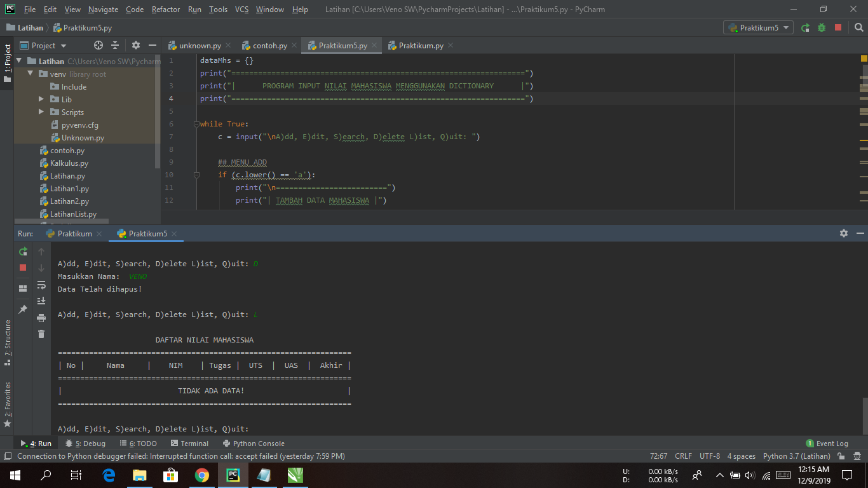The width and height of the screenshot is (868, 488).
Task: Run Praktikum5 using the main toolbar Run icon
Action: point(806,27)
